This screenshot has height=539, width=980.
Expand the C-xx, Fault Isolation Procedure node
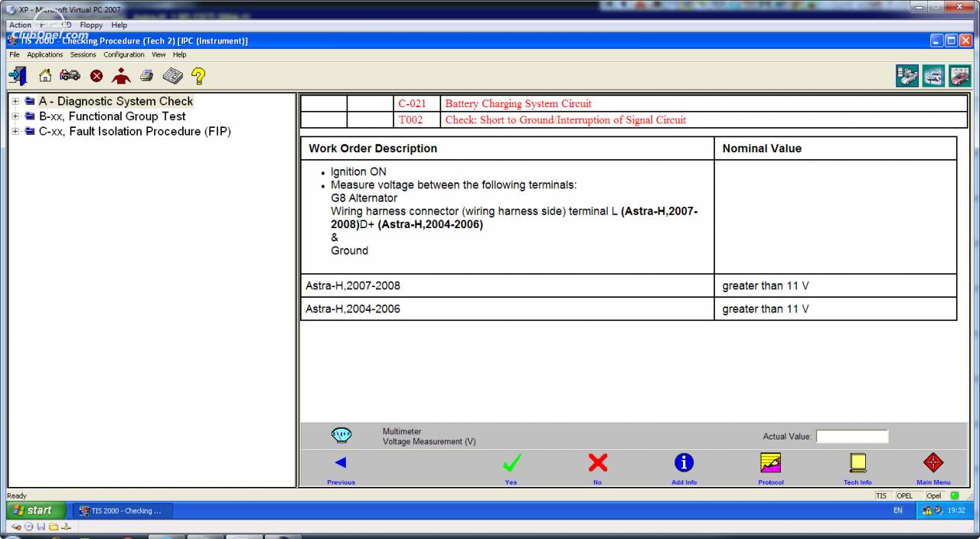pyautogui.click(x=15, y=132)
